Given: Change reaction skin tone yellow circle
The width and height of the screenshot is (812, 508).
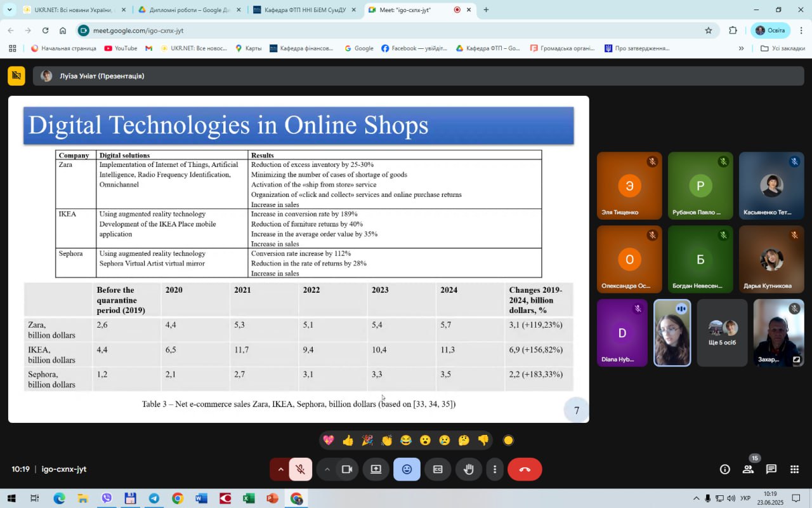Looking at the screenshot, I should coord(508,440).
